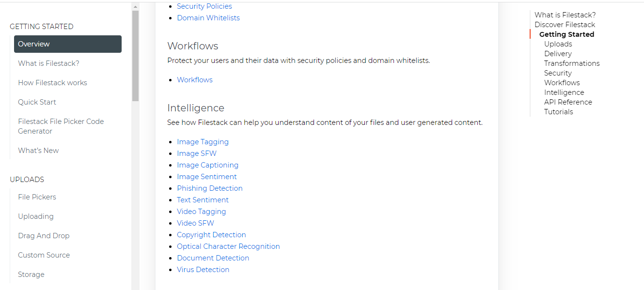Open the Virus Detection link

tap(203, 270)
